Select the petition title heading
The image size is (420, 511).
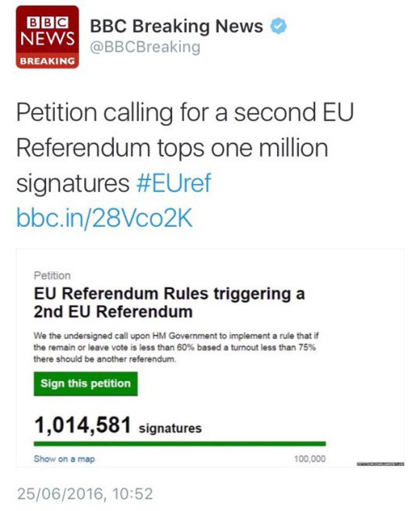click(169, 303)
